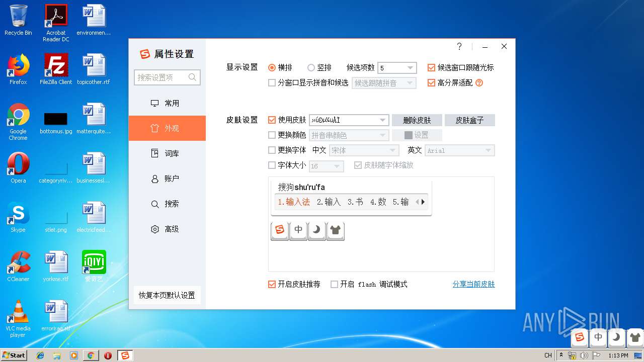This screenshot has width=644, height=362.
Task: Open font size dropdown showing 16
Action: [327, 165]
